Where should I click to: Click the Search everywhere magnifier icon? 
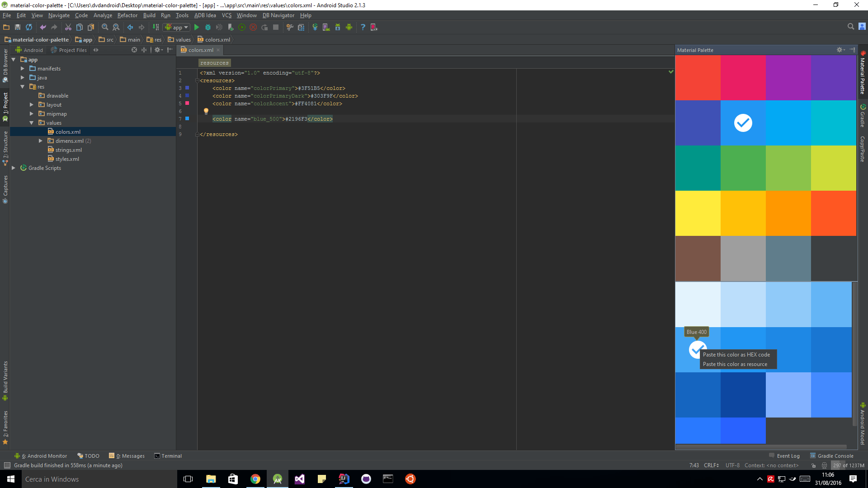coord(850,27)
